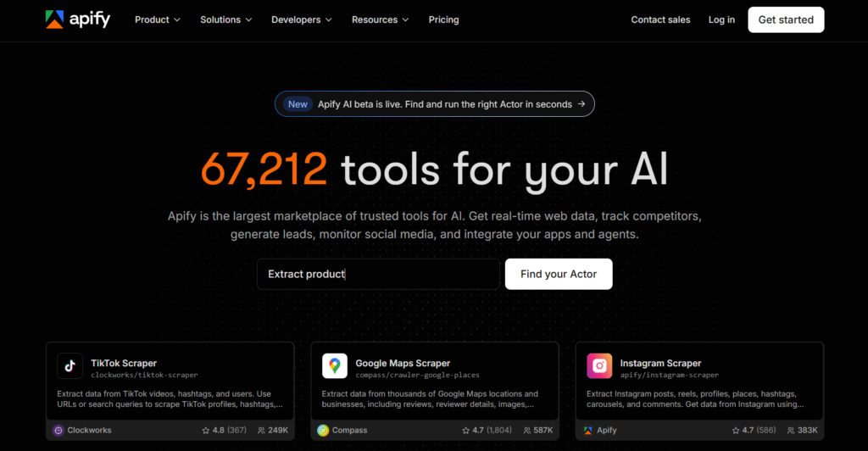
Task: Expand the Product menu
Action: tap(157, 19)
